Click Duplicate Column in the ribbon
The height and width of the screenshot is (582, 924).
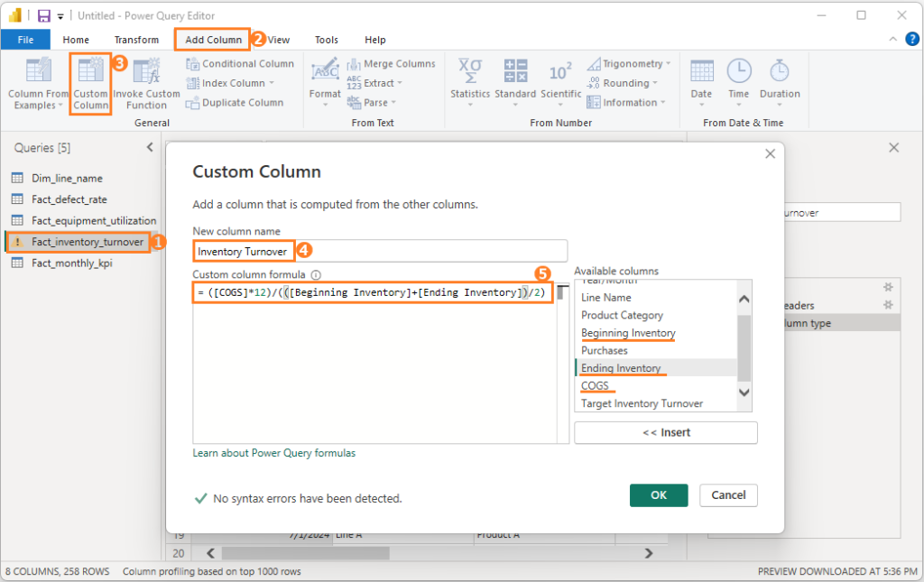coord(235,103)
